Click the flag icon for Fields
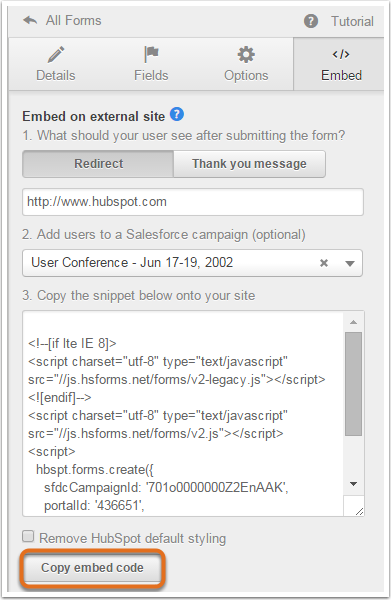The height and width of the screenshot is (600, 391). pos(151,54)
